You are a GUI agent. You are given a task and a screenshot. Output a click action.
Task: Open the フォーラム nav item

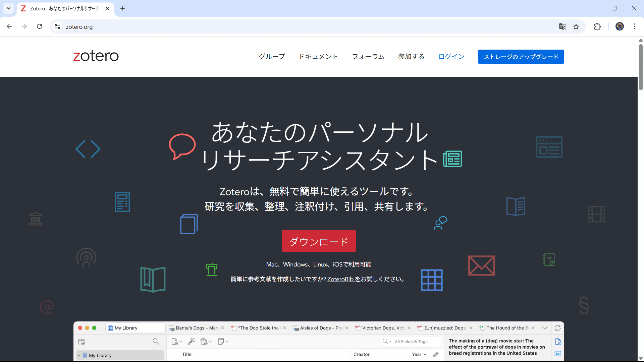point(368,57)
